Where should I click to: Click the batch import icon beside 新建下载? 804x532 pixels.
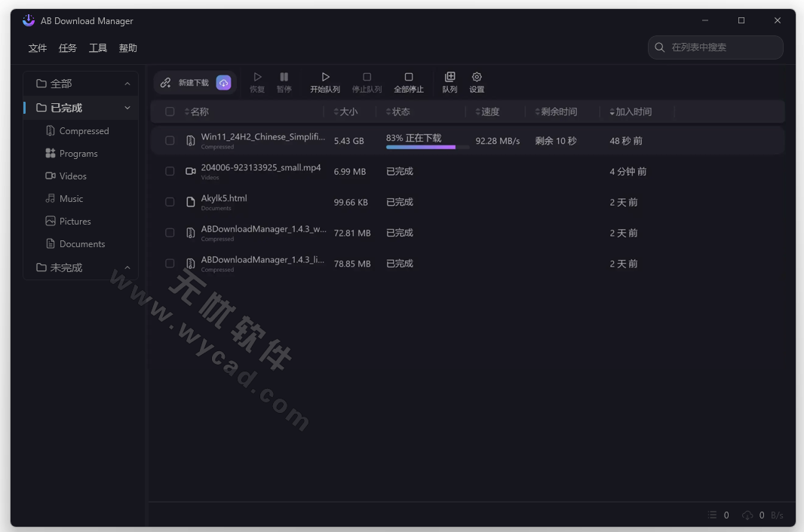pyautogui.click(x=223, y=82)
